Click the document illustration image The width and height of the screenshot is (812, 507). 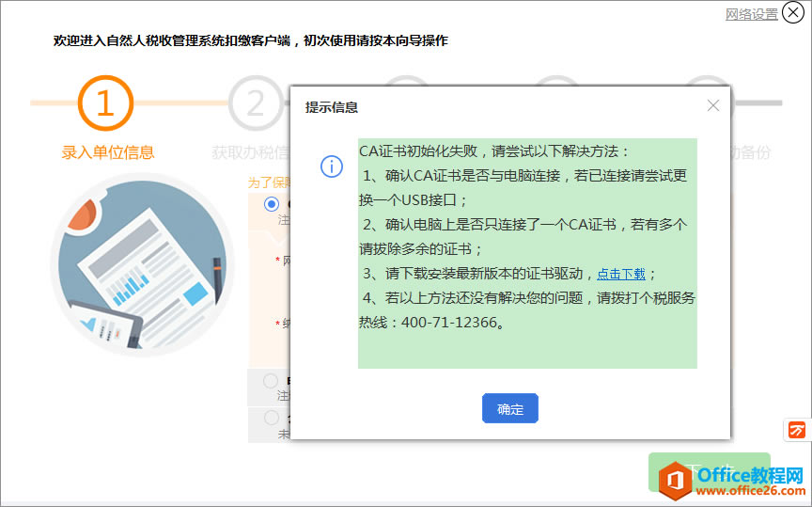pos(143,264)
